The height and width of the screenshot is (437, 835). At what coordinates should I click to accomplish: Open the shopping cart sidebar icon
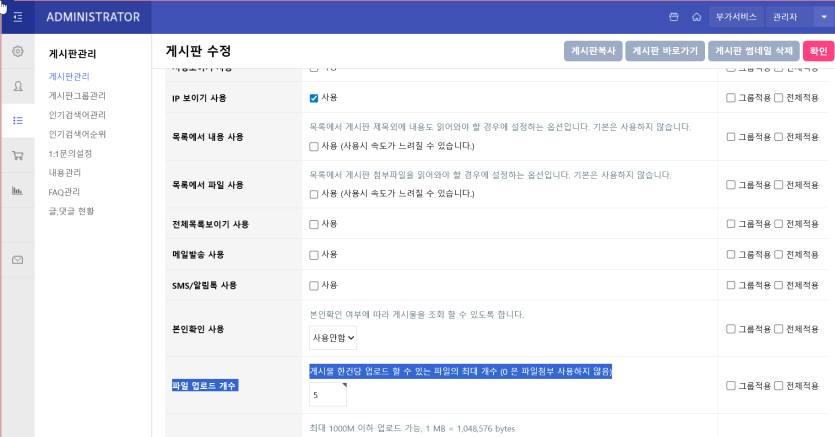18,155
